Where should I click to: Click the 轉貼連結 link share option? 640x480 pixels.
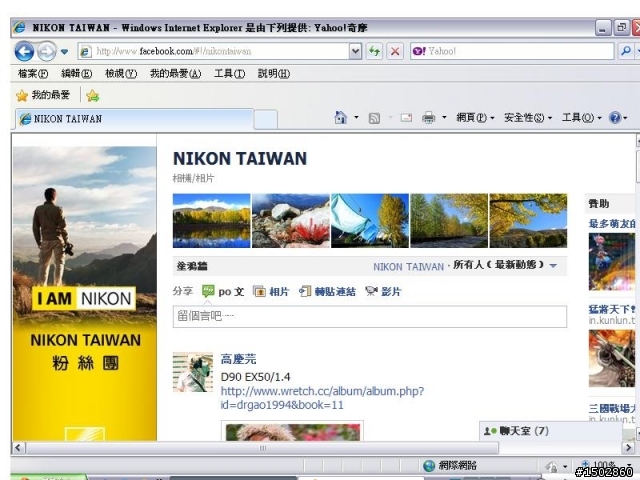coord(327,291)
